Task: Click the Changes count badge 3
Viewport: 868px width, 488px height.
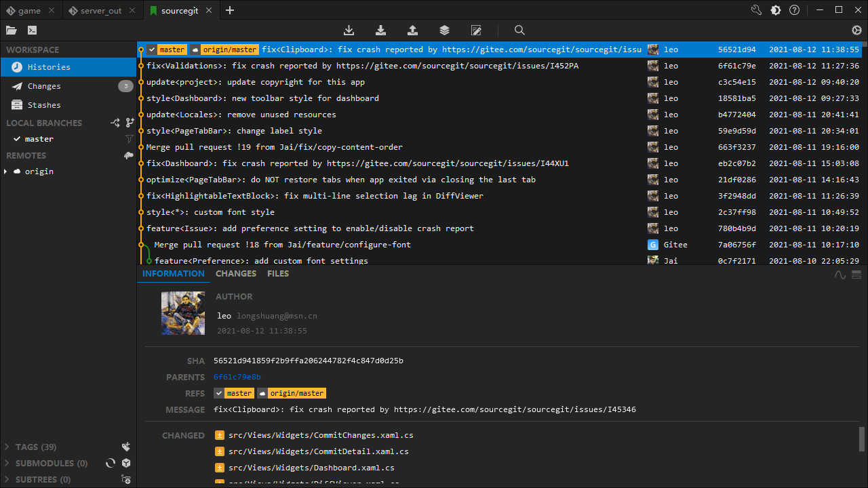Action: tap(125, 86)
